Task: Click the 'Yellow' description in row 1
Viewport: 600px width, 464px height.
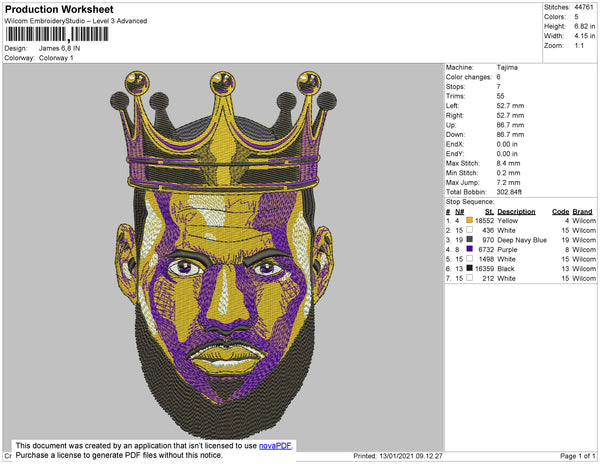Action: (507, 221)
